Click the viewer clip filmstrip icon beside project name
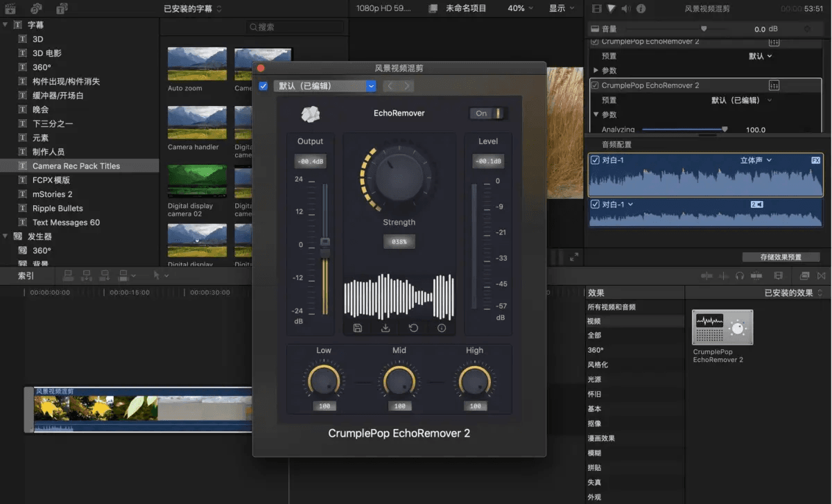 [433, 8]
